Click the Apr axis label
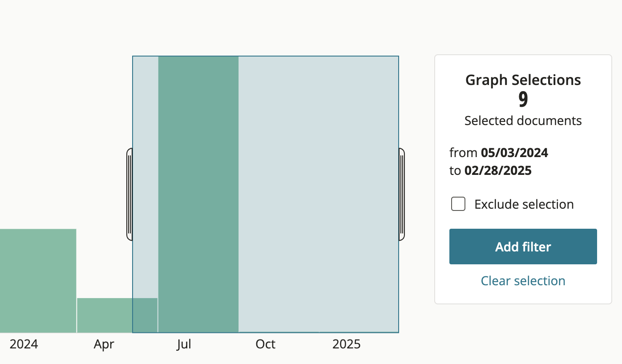This screenshot has width=622, height=364. (104, 344)
